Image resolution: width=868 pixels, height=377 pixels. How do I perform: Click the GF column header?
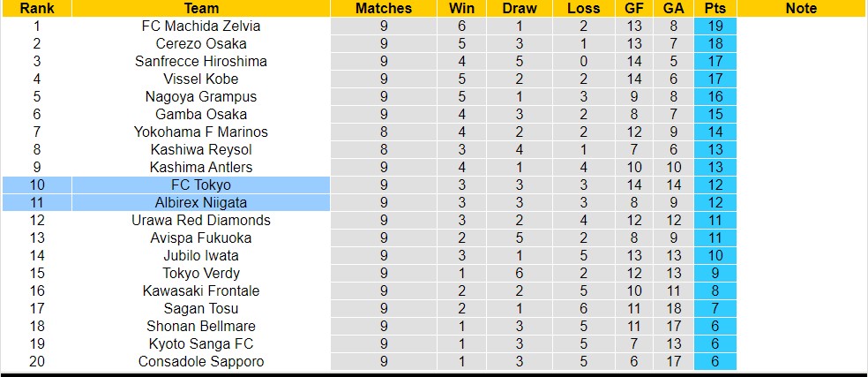click(x=635, y=9)
